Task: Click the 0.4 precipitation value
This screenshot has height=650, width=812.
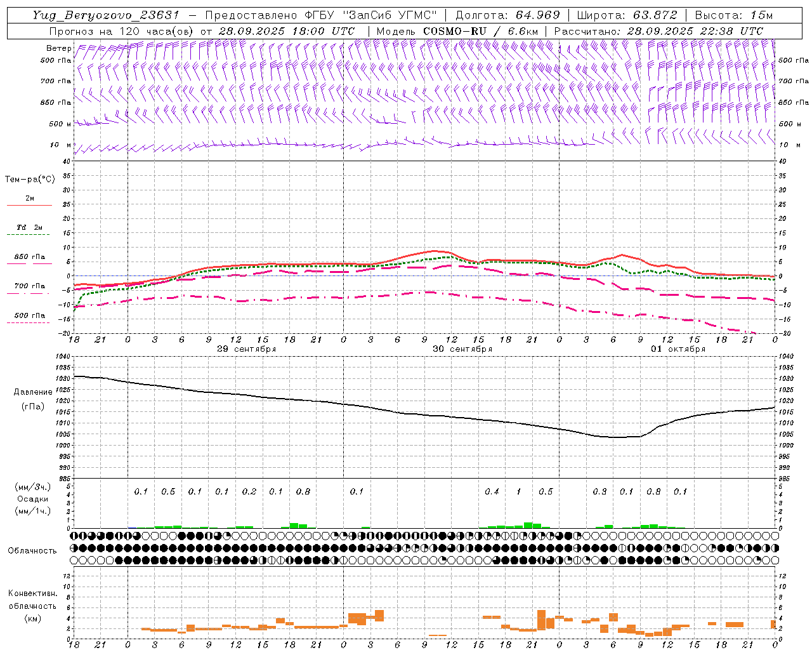Action: click(492, 492)
